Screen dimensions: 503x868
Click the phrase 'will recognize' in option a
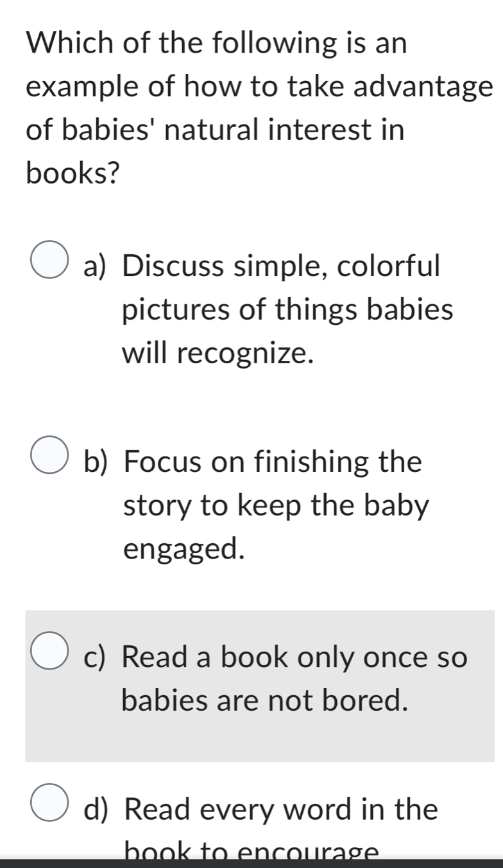tap(216, 353)
